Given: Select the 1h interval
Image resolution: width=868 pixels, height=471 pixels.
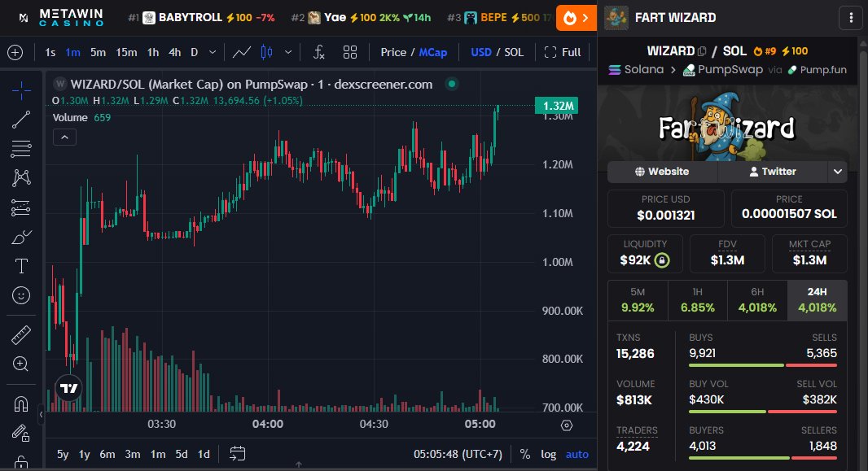Looking at the screenshot, I should tap(153, 53).
